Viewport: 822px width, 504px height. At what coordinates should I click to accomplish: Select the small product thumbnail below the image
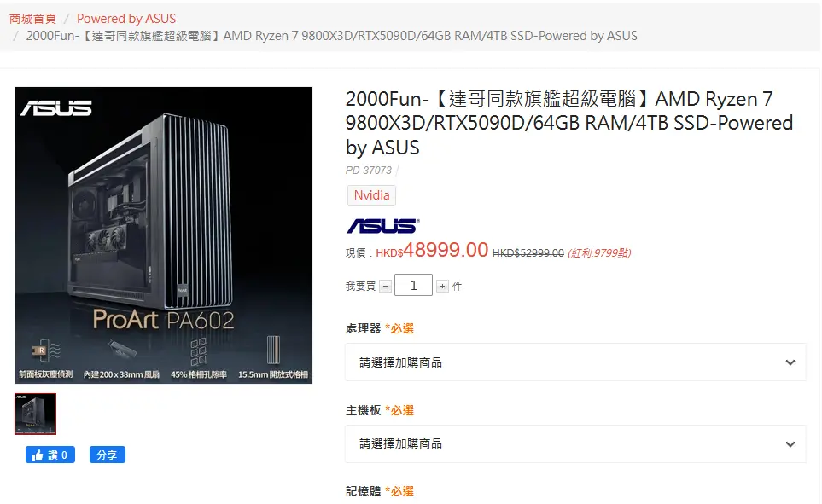[x=35, y=414]
